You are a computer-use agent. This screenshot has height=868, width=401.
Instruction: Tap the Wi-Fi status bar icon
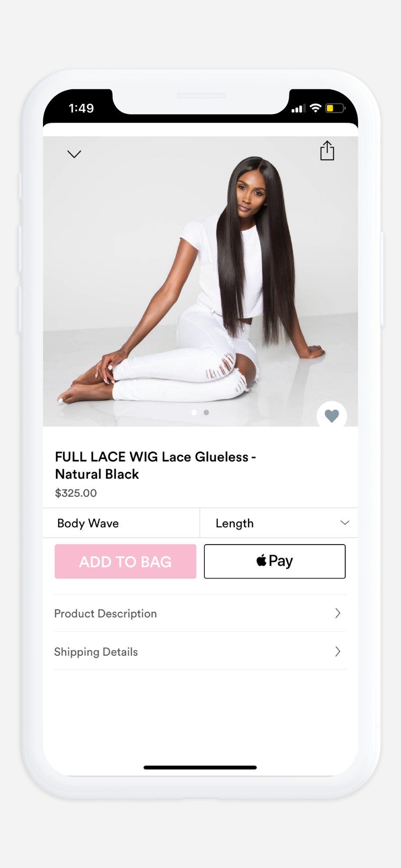(x=316, y=108)
